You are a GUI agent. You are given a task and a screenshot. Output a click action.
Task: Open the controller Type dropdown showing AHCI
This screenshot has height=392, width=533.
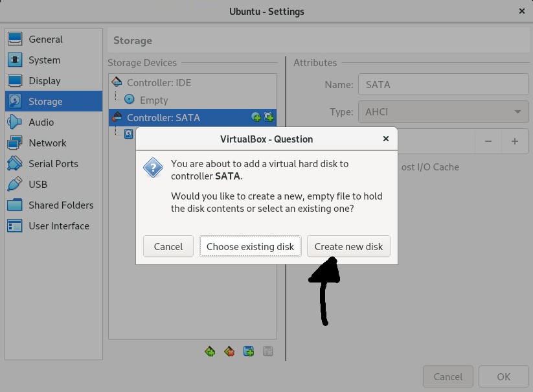click(x=443, y=111)
